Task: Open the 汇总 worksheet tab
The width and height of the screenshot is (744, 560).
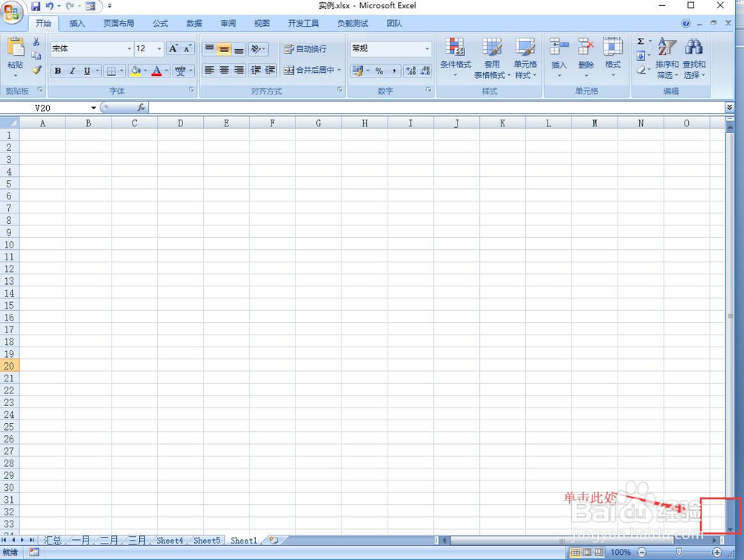Action: [53, 540]
